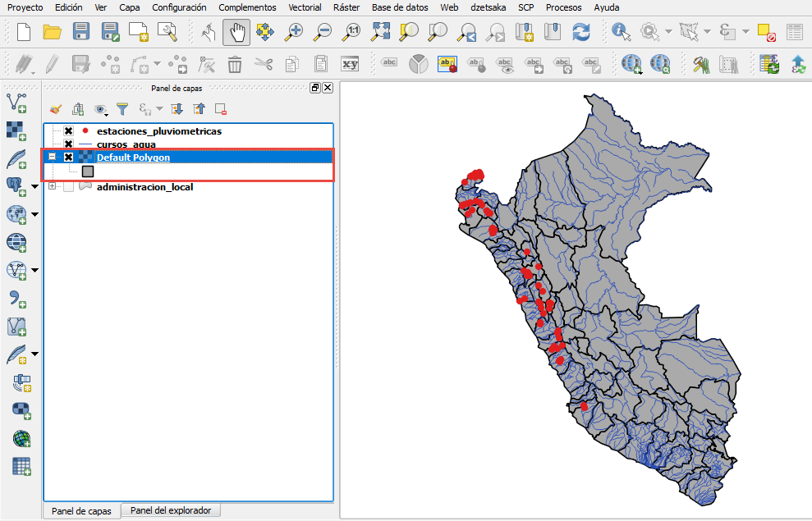This screenshot has height=521, width=812.
Task: Switch to the Panel del explorador tab
Action: 170,510
